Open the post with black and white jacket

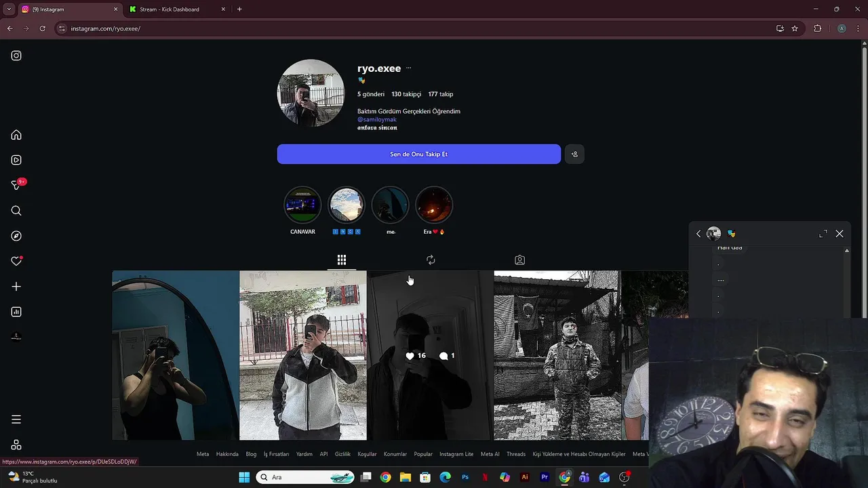point(303,355)
